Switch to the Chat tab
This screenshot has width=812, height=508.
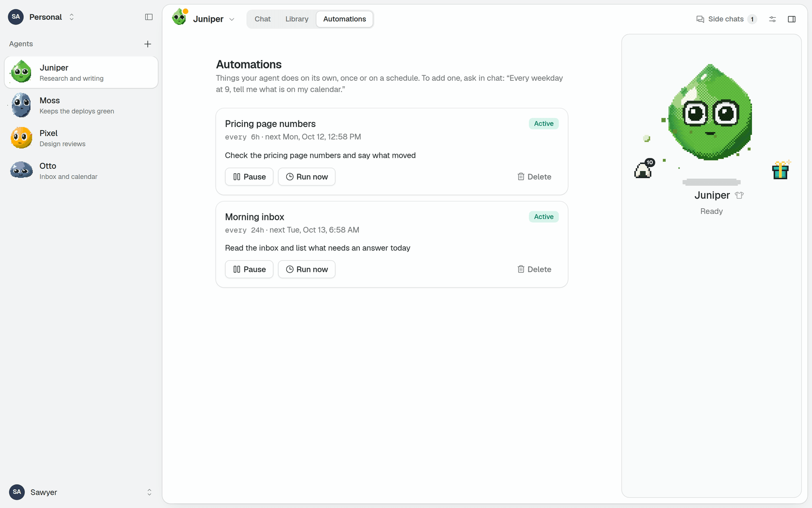[x=262, y=19]
